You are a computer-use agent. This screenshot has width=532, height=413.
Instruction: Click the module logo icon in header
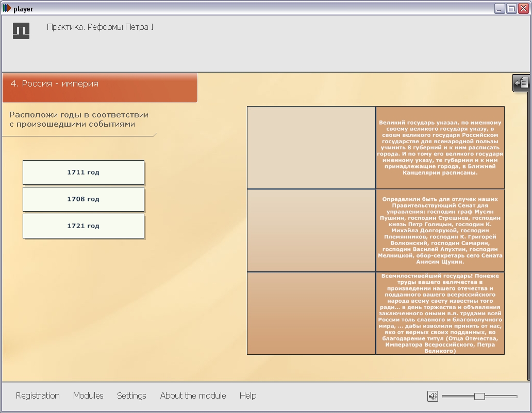21,31
